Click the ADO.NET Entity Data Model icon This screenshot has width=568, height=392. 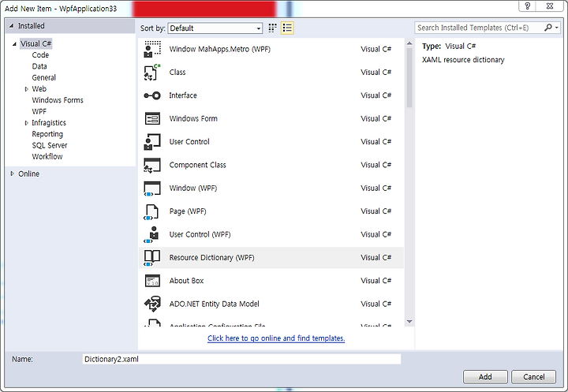pos(152,304)
